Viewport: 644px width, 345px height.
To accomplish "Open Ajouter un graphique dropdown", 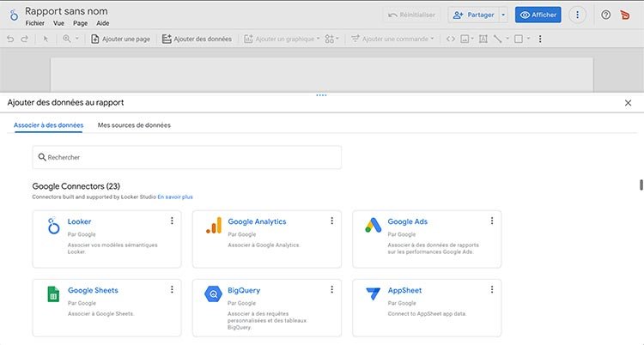I will [x=282, y=39].
